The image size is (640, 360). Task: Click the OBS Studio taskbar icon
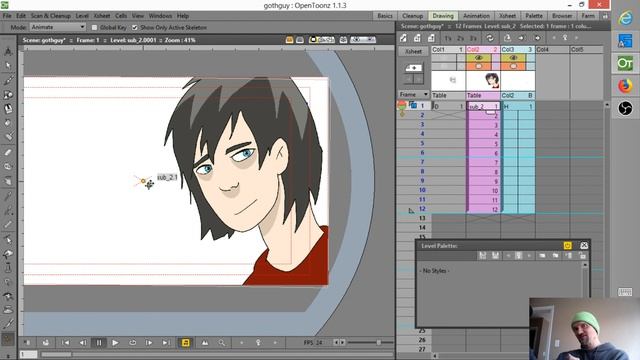625,108
